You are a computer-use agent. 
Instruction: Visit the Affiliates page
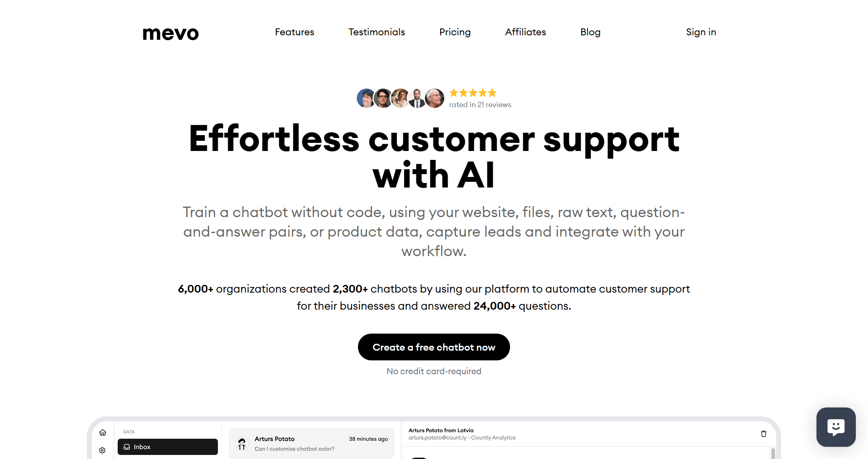point(526,32)
